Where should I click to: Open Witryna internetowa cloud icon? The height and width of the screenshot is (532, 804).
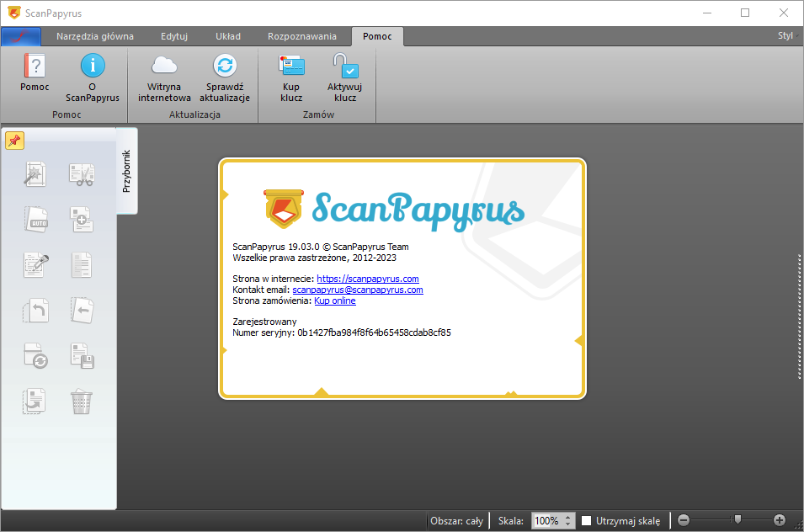(164, 66)
